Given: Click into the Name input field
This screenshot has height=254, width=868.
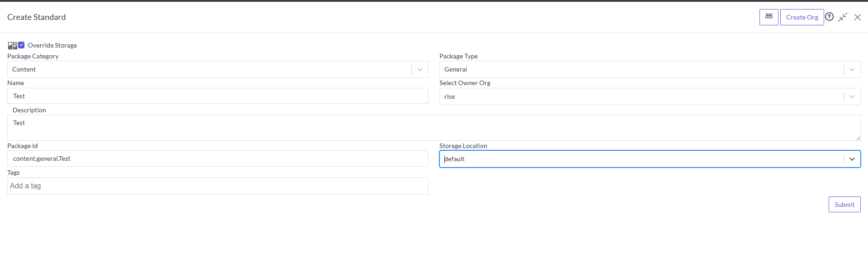Looking at the screenshot, I should [x=217, y=96].
